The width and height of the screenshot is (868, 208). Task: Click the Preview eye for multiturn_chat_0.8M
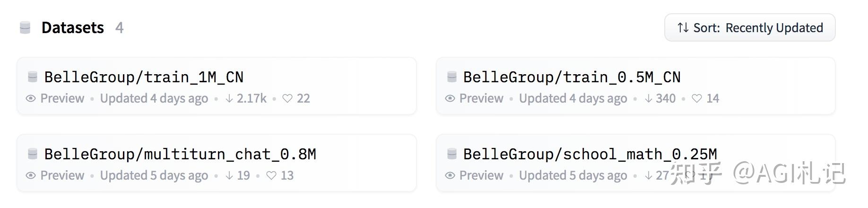[31, 175]
